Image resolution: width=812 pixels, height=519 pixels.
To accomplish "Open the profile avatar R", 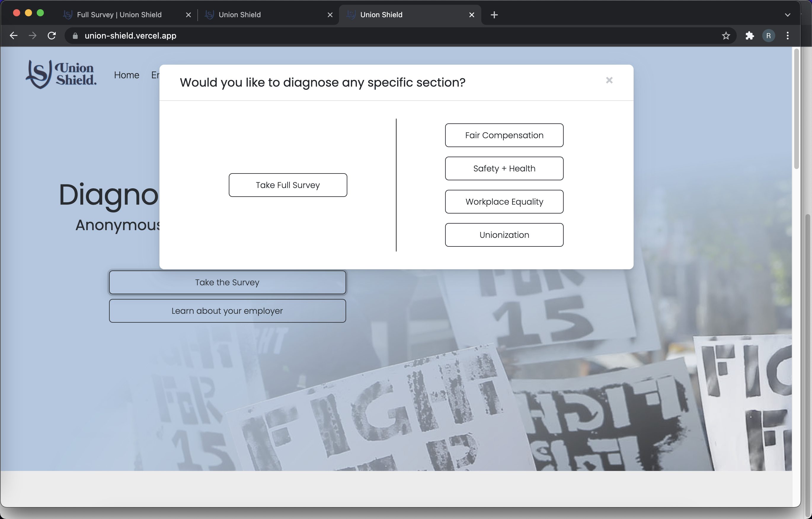I will tap(768, 35).
